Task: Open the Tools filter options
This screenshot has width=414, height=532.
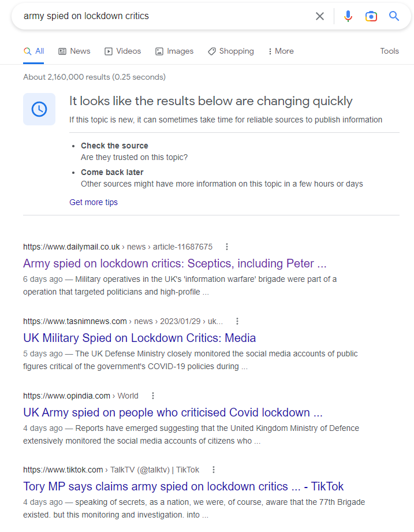Action: [389, 51]
